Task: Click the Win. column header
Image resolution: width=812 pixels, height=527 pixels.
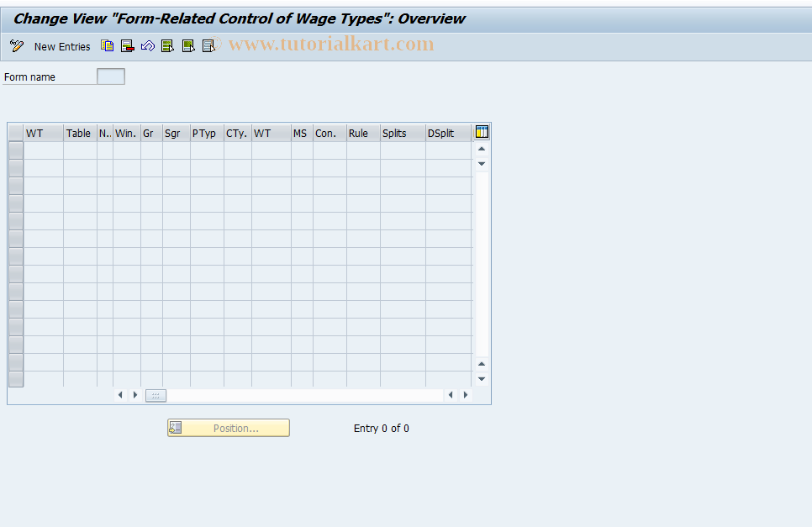Action: coord(126,133)
